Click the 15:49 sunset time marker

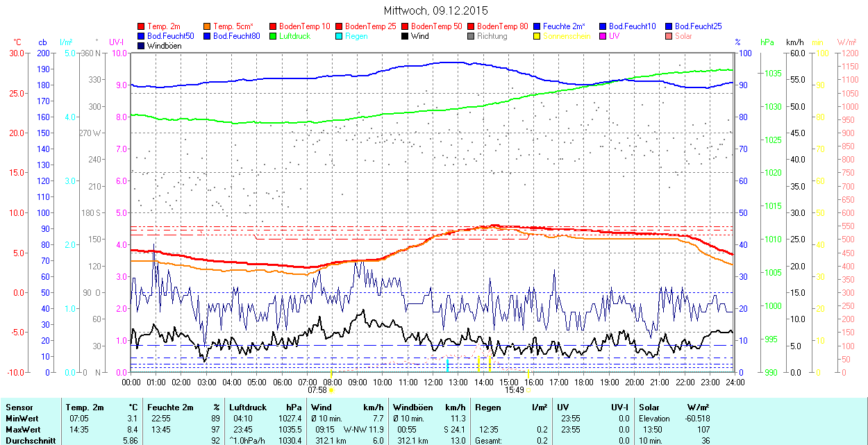point(513,390)
